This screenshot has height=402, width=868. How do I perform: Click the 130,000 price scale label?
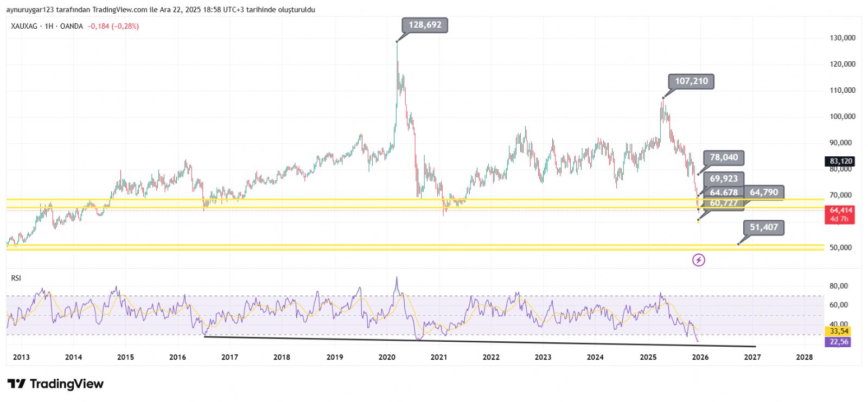[842, 38]
